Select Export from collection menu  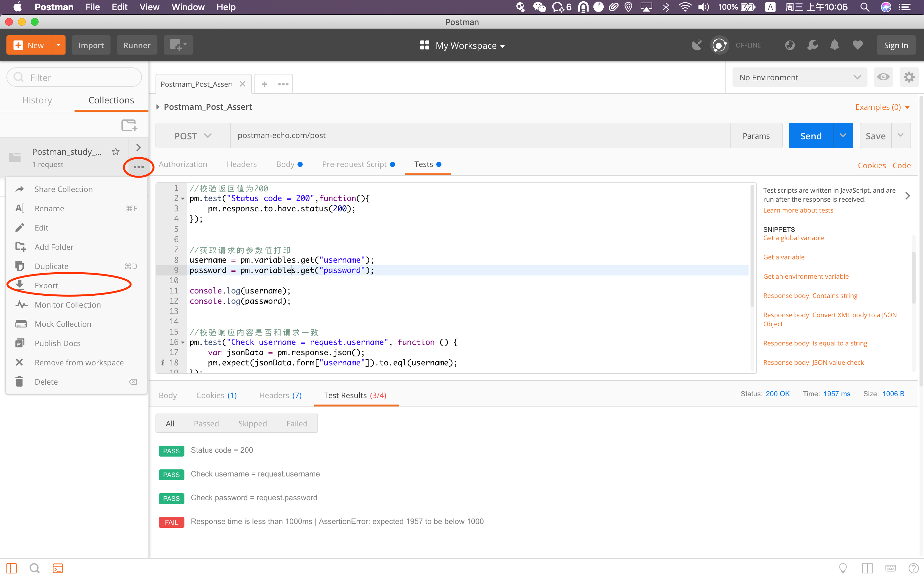pos(76,285)
